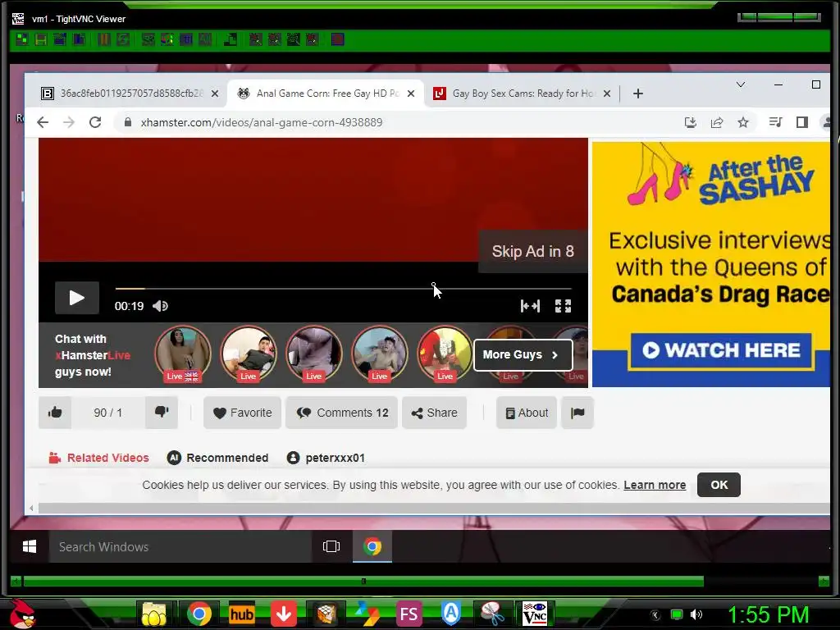Click host system tray volume icon
Image resolution: width=840 pixels, height=630 pixels.
click(696, 614)
